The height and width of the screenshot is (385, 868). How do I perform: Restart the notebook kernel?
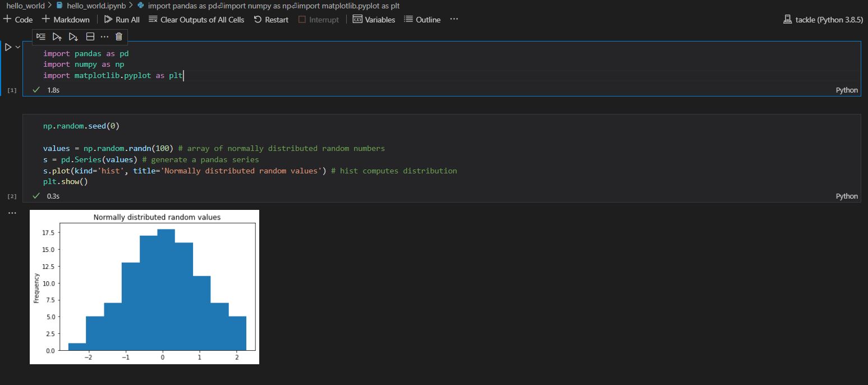(271, 20)
